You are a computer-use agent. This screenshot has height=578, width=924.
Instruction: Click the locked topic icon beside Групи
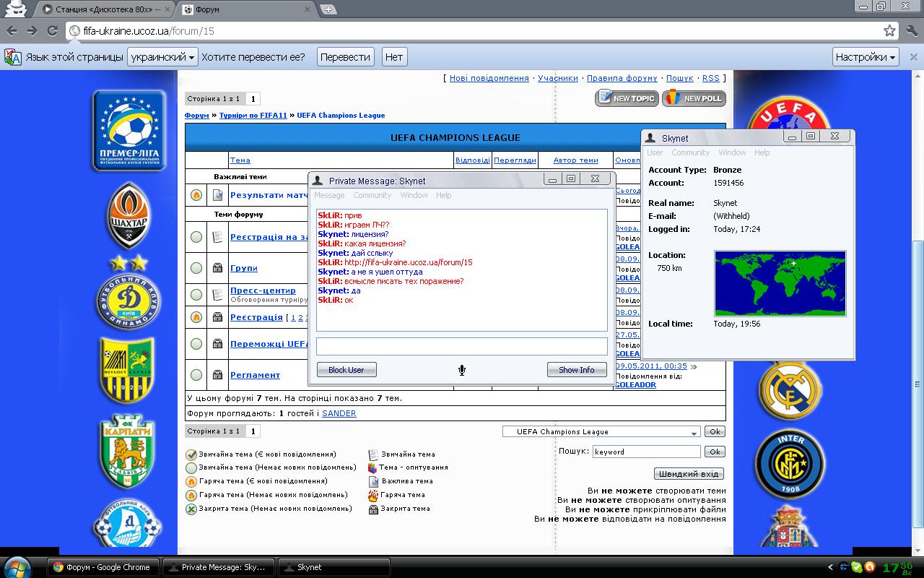[x=217, y=268]
